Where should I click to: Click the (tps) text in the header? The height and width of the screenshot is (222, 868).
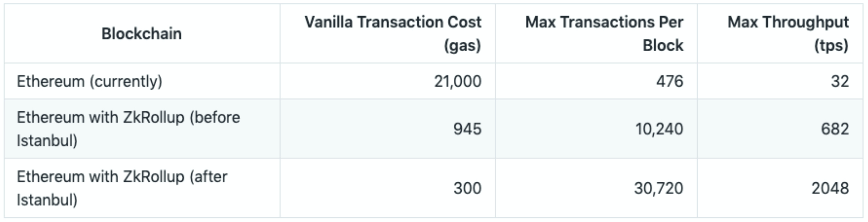(831, 45)
